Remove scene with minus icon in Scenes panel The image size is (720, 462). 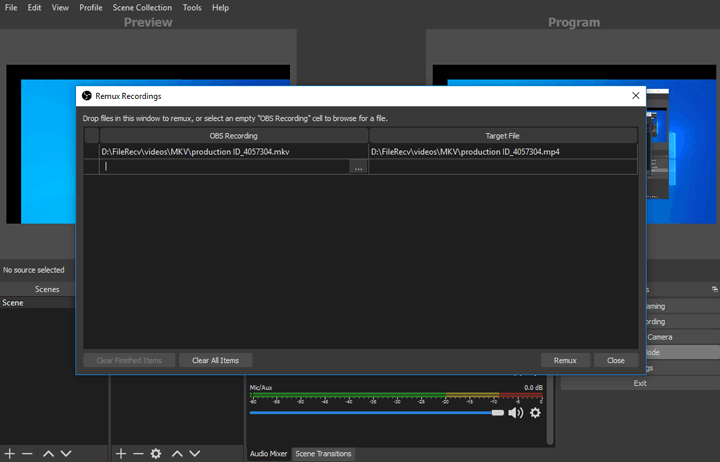point(27,454)
